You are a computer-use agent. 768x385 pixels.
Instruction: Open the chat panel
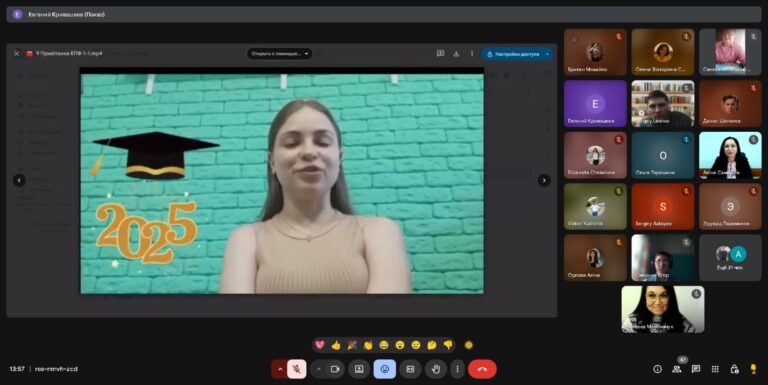coord(696,369)
